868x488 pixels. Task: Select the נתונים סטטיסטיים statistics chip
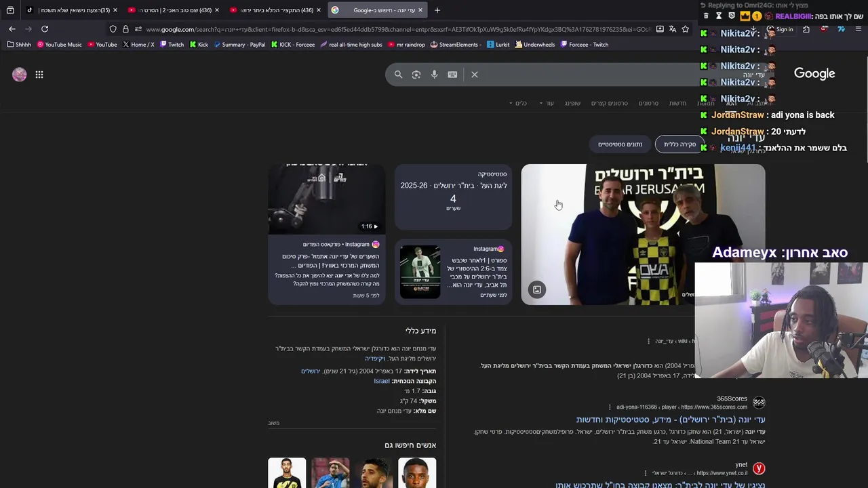[620, 144]
